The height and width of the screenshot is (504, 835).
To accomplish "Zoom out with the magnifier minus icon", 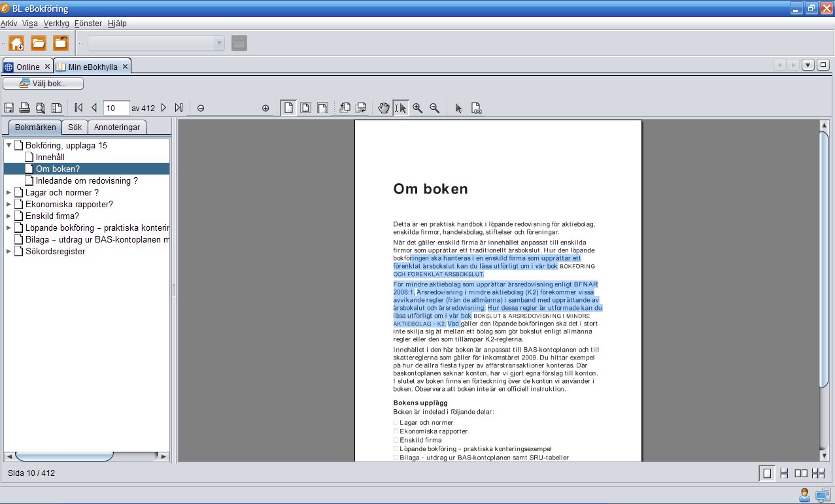I will [435, 107].
